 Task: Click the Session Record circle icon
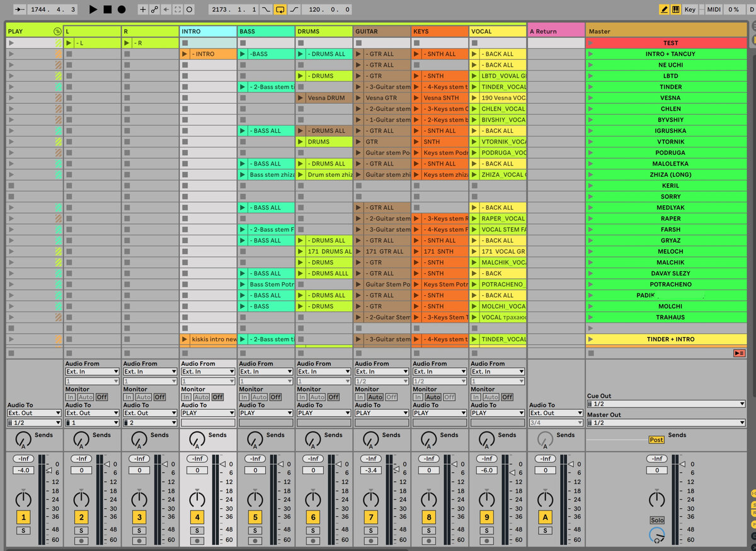coord(189,9)
